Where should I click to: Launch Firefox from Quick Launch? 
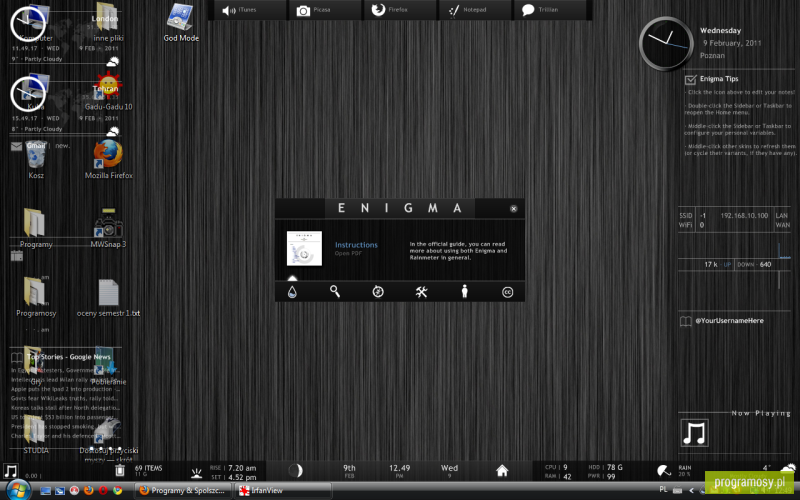click(x=88, y=491)
